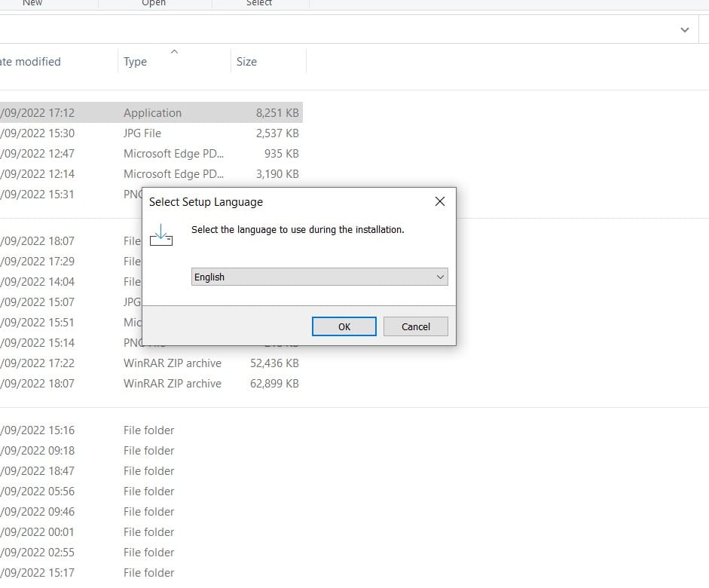
Task: Sort files by the Type column header
Action: 135,62
